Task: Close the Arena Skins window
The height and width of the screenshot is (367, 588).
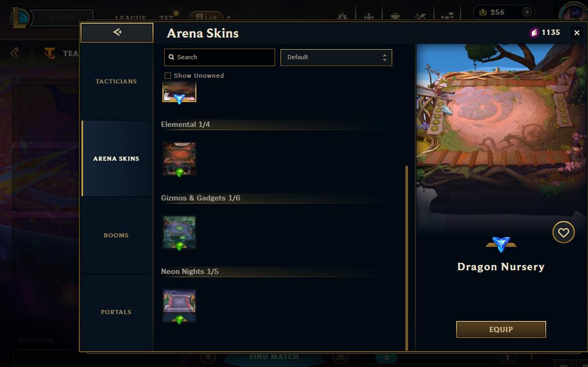Action: [x=577, y=33]
